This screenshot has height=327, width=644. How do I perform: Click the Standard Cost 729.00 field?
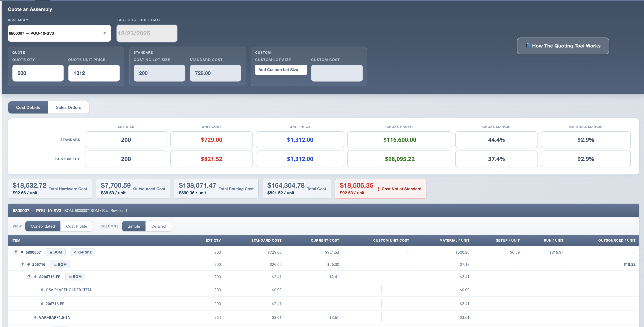pos(215,73)
